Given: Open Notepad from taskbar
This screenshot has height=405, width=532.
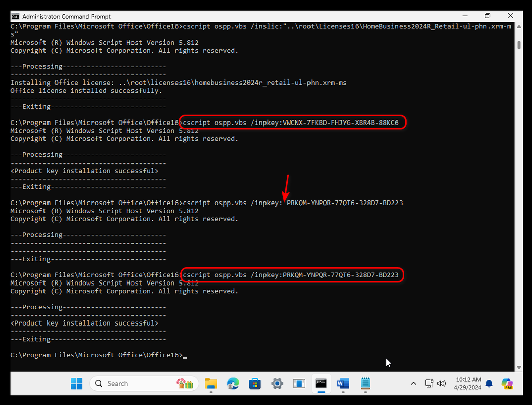Looking at the screenshot, I should pyautogui.click(x=365, y=384).
